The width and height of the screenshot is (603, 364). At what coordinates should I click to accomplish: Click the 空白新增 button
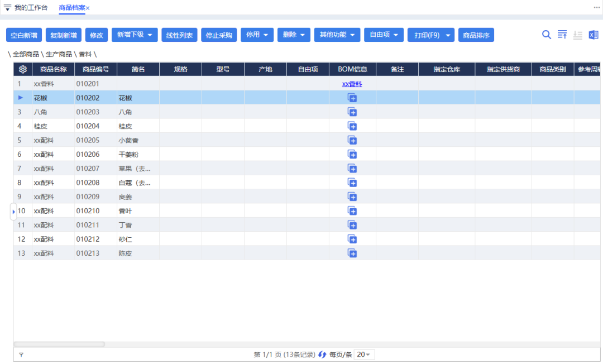coord(23,34)
